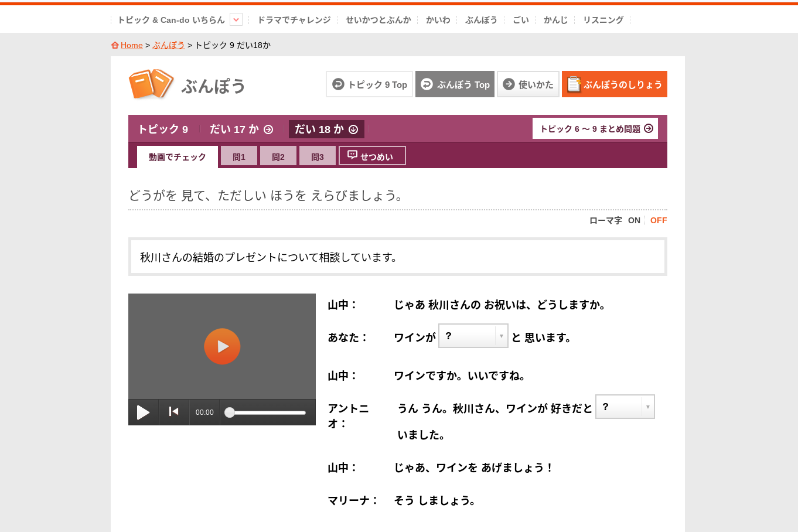Image resolution: width=798 pixels, height=532 pixels.
Task: Select だい 18 か lesson tab
Action: point(326,129)
